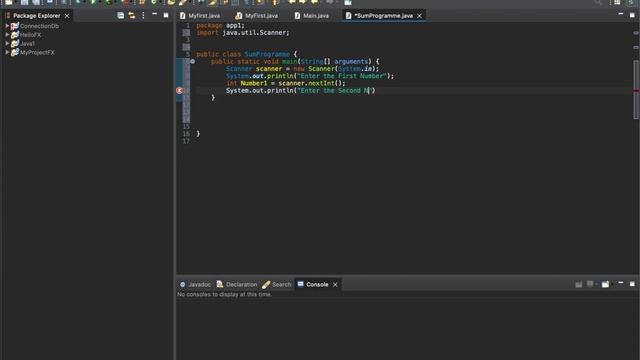The height and width of the screenshot is (360, 640).
Task: Select the ConnectionDb project name
Action: 39,26
